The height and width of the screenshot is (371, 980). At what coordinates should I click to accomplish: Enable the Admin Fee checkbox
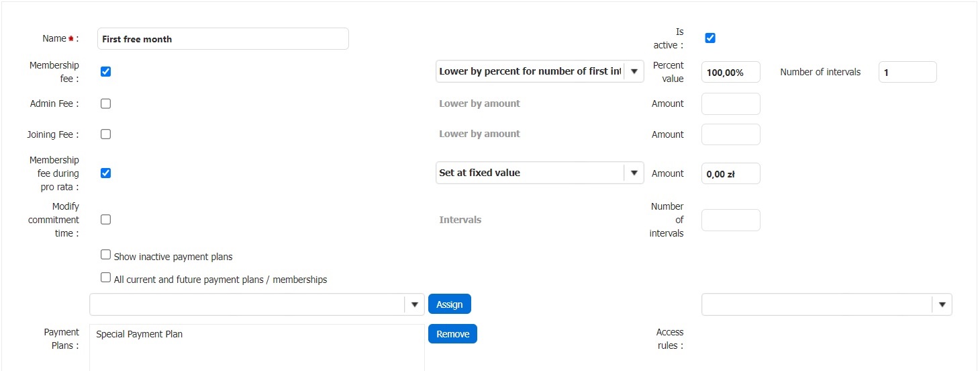click(105, 104)
